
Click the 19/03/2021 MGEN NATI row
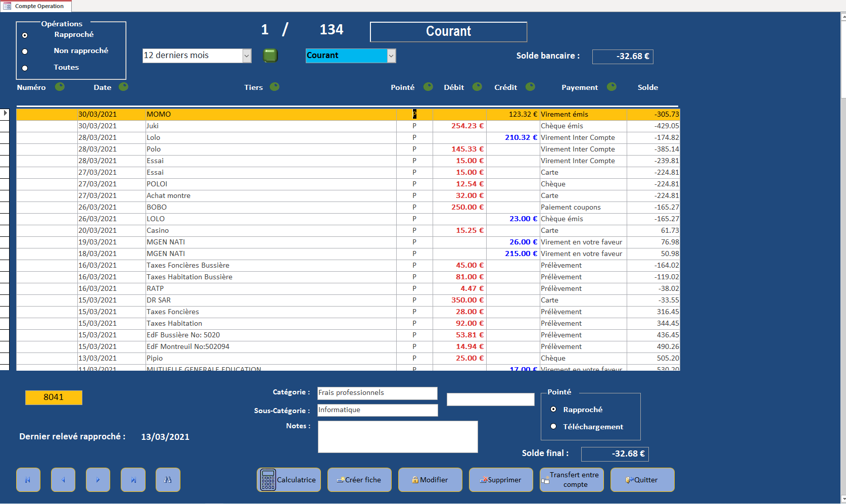pos(348,242)
